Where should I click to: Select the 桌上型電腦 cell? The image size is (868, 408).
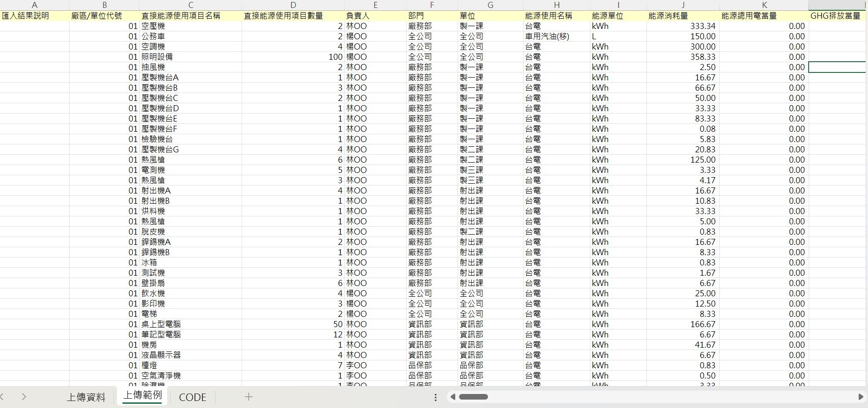[x=191, y=324]
